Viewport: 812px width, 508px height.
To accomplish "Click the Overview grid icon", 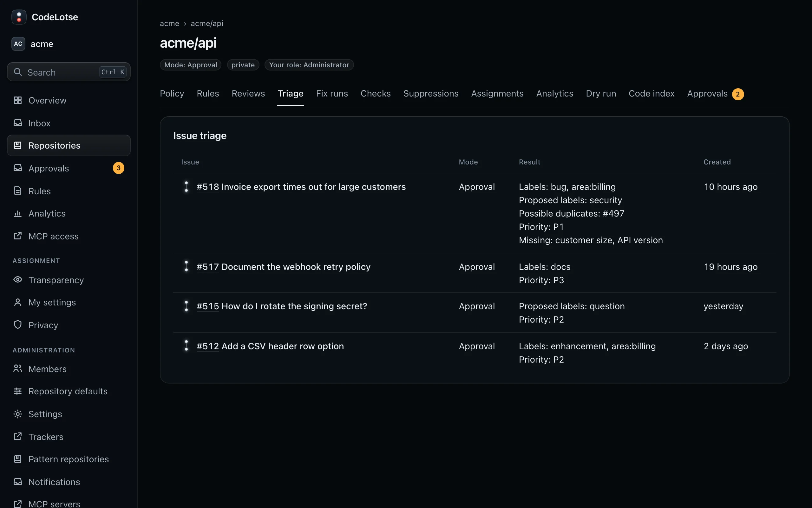I will click(18, 100).
